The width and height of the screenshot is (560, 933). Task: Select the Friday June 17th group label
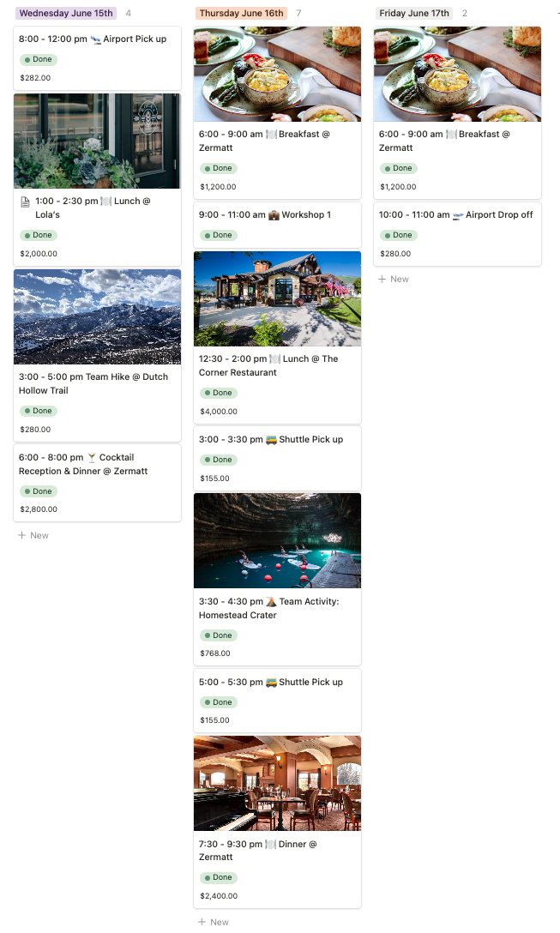[x=414, y=13]
